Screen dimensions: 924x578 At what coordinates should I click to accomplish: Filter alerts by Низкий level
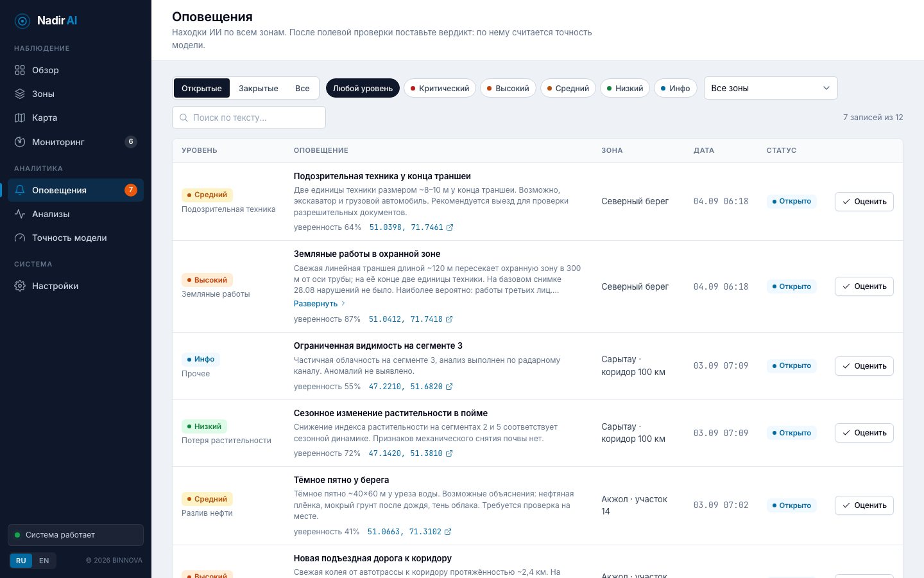click(x=625, y=88)
